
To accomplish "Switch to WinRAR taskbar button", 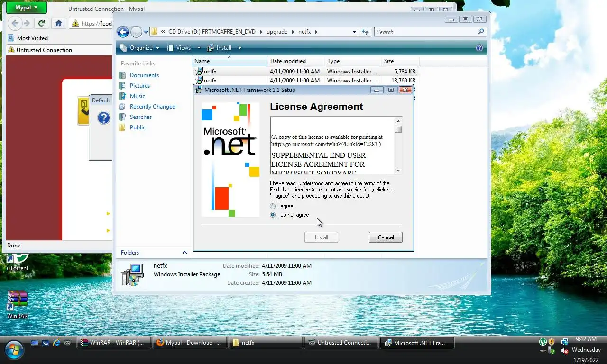I will tap(113, 343).
